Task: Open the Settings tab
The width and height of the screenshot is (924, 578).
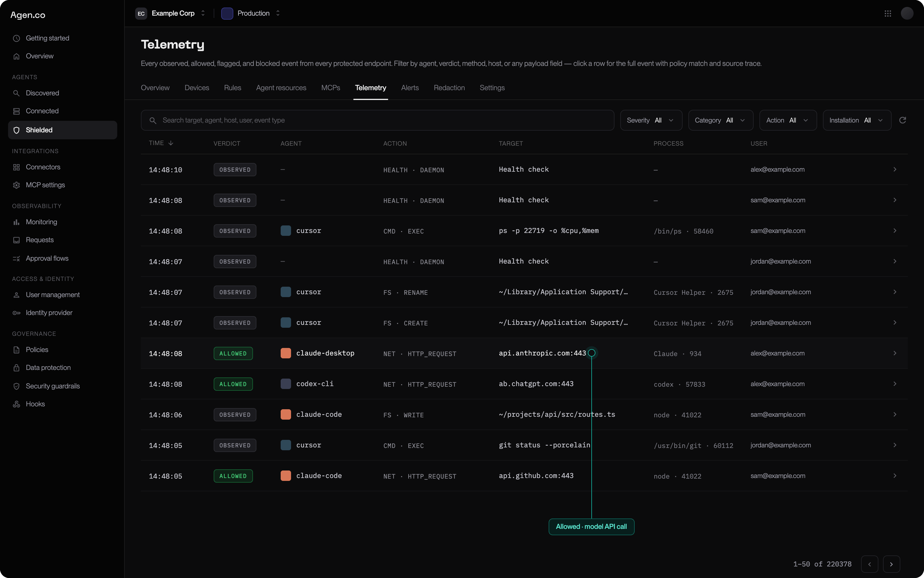Action: point(492,88)
